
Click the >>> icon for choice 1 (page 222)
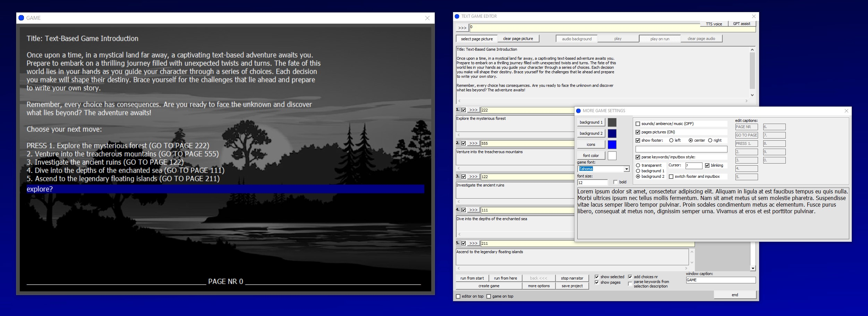tap(473, 110)
